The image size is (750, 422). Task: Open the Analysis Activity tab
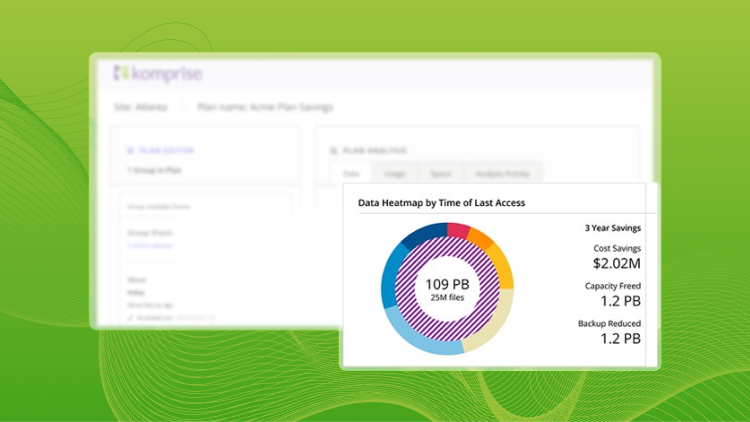point(501,172)
